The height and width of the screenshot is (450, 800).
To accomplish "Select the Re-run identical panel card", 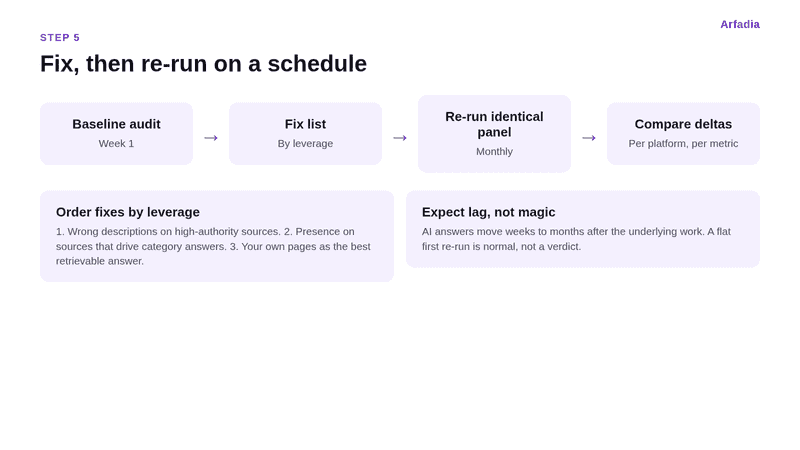I will point(494,134).
